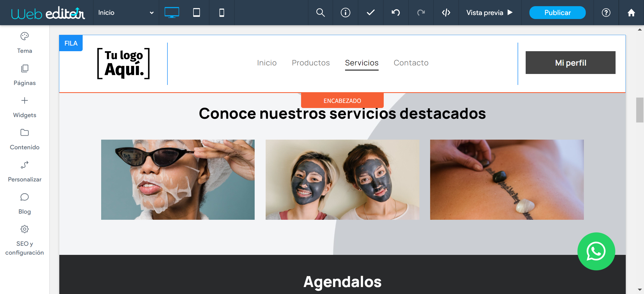Click the vertical scrollbar thumb
Screen dimensions: 644x294
pyautogui.click(x=640, y=110)
